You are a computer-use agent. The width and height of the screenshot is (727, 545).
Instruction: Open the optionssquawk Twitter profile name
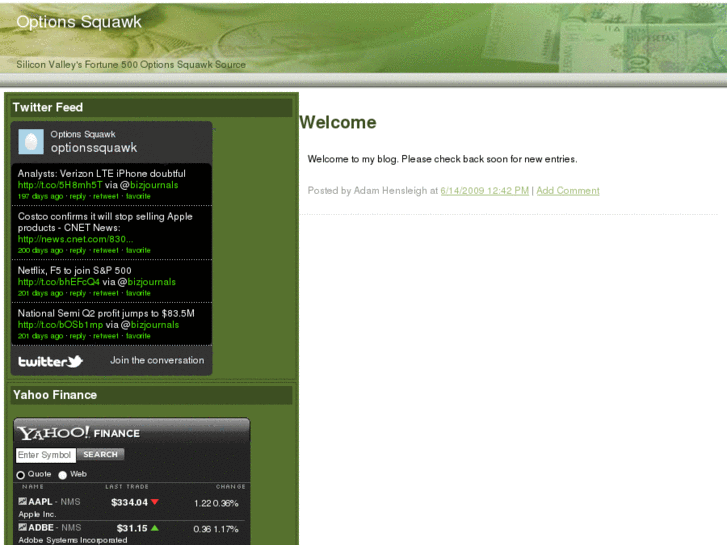click(94, 148)
